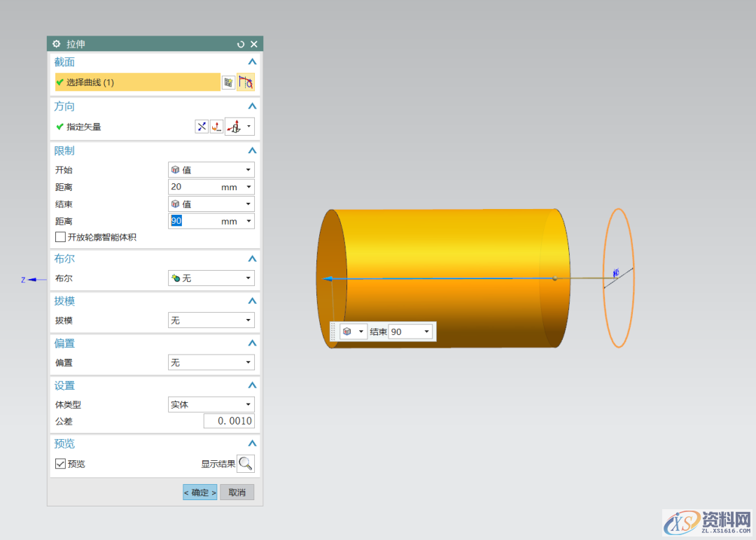Open the gear settings icon in 拉伸 dialog
The image size is (756, 540).
click(57, 44)
